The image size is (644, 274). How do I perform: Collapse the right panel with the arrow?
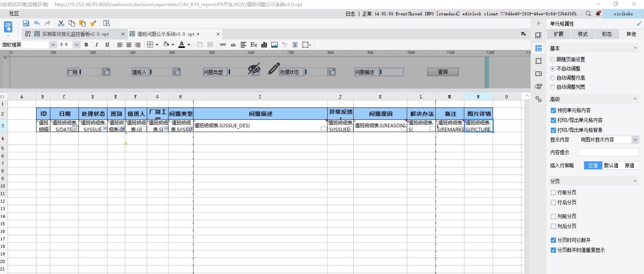click(x=539, y=23)
